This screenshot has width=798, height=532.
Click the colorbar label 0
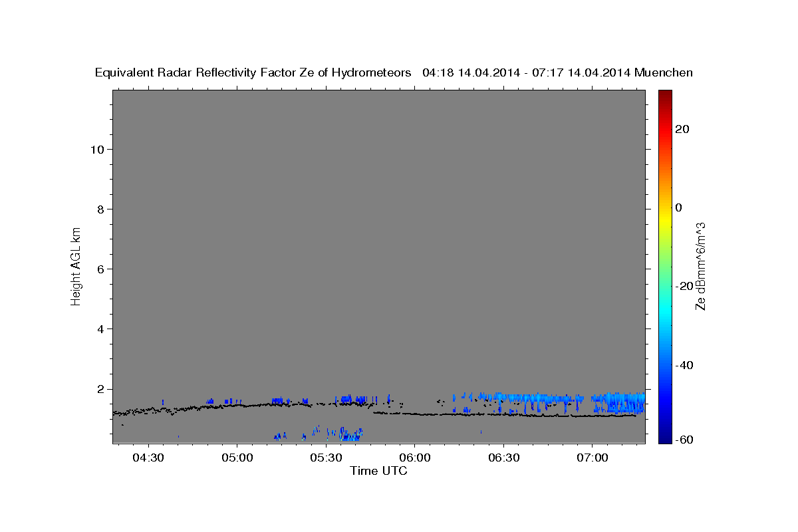point(679,207)
